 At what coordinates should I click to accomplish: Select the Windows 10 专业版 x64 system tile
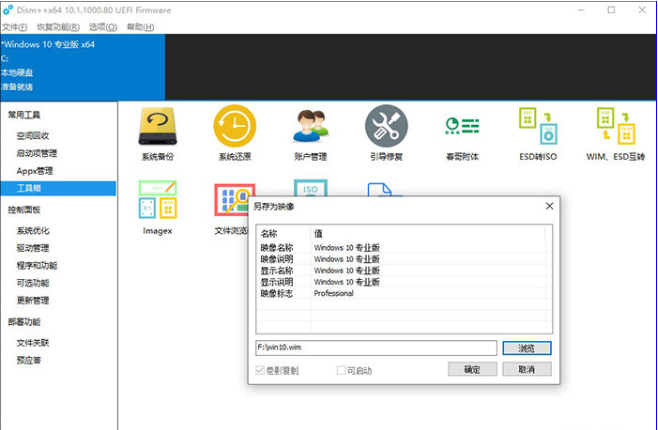pos(83,67)
